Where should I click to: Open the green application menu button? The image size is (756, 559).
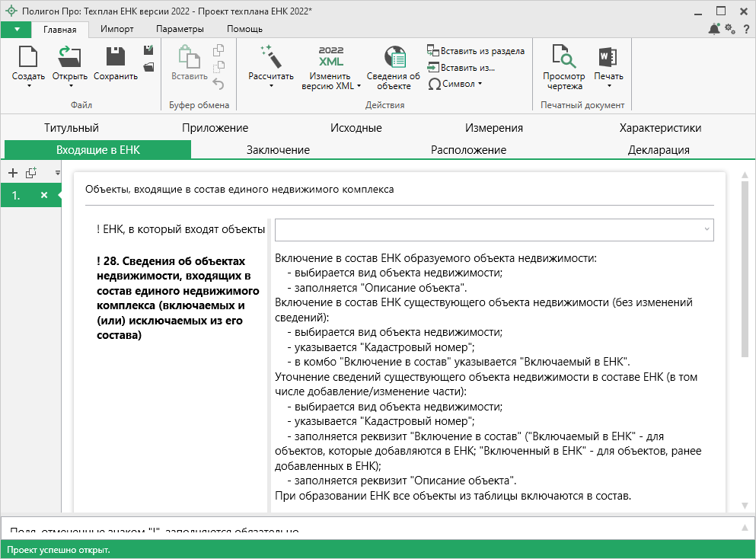click(x=16, y=29)
